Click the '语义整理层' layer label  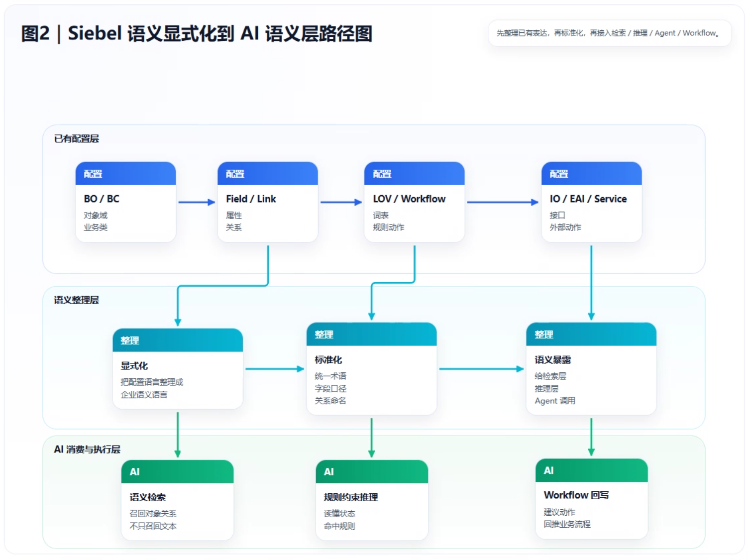click(76, 300)
